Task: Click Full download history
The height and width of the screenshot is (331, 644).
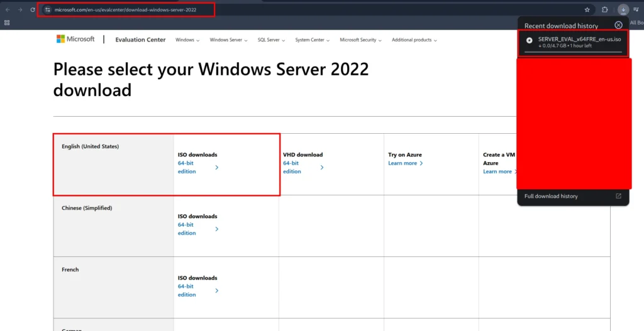Action: click(x=551, y=196)
